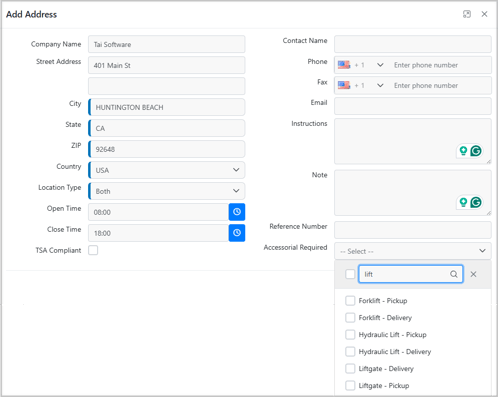Click the ZIP field showing 92648
Image resolution: width=498 pixels, height=397 pixels.
(x=167, y=149)
